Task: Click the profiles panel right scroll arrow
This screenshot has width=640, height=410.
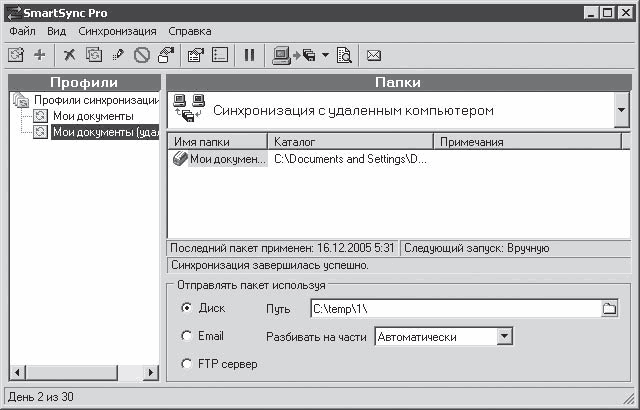Action: (151, 372)
